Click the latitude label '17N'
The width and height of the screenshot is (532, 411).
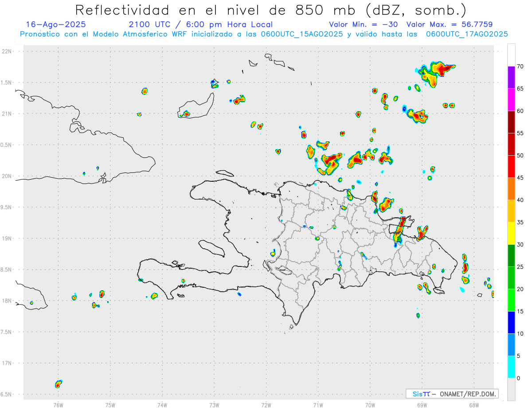coord(8,363)
